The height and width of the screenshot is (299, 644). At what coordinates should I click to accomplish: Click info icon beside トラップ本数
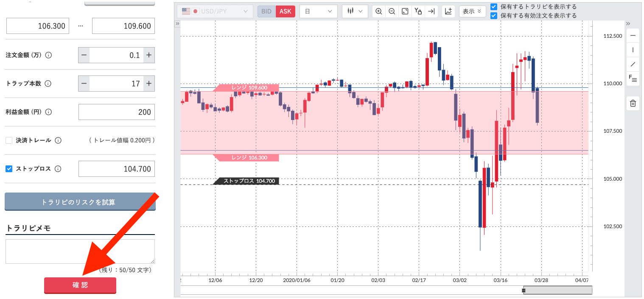click(x=48, y=84)
